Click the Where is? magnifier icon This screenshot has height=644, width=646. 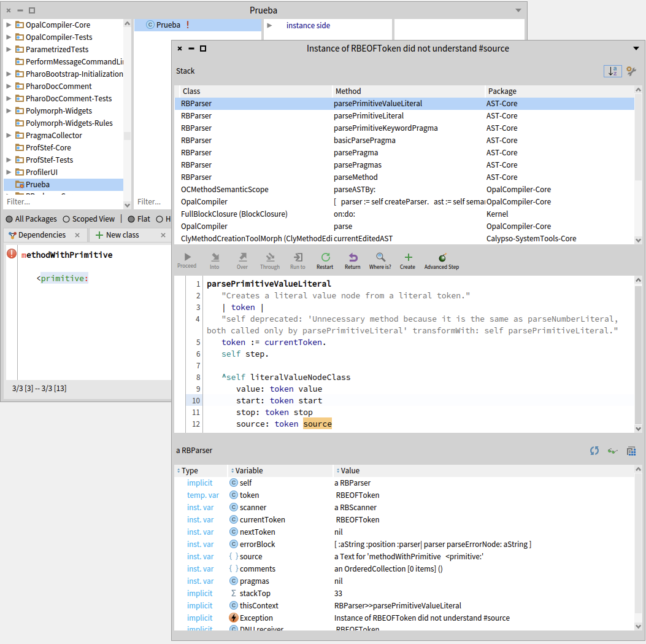click(x=380, y=258)
